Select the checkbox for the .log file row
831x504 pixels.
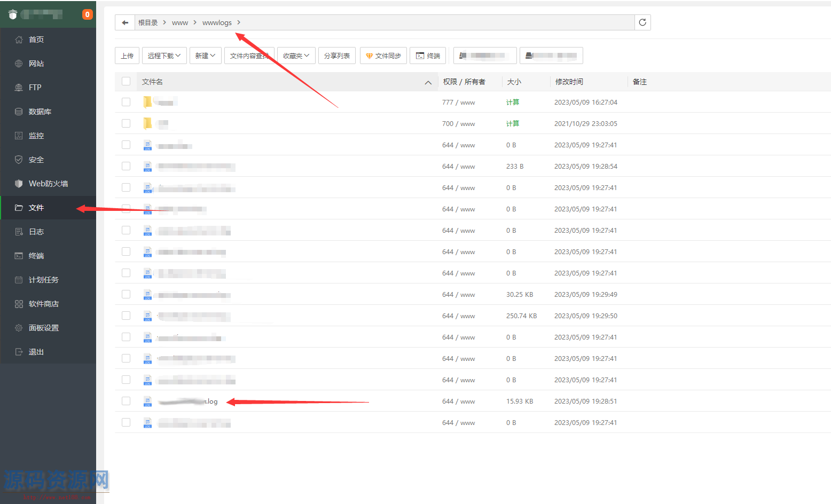126,401
